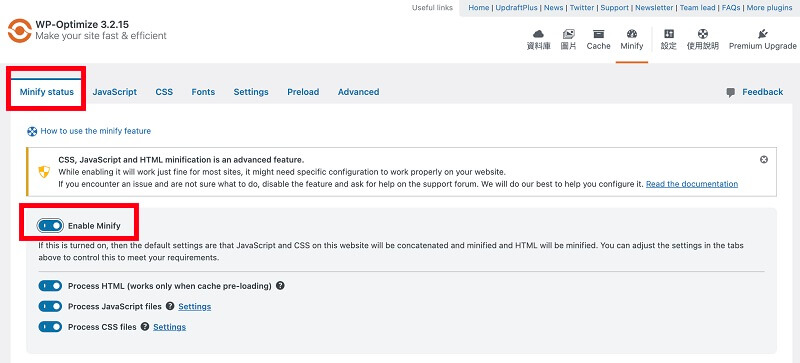Open the Support useful link
This screenshot has width=800, height=363.
pos(615,8)
